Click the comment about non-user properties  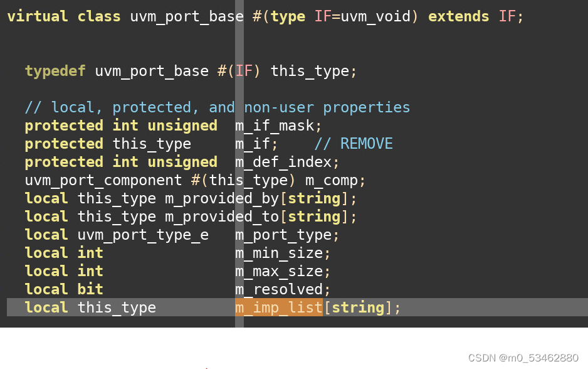coord(216,107)
